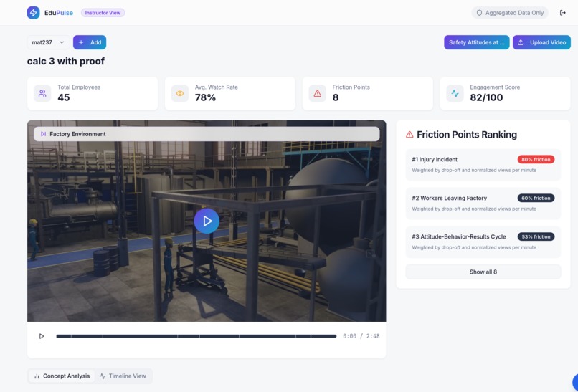Viewport: 578px width, 392px height.
Task: Click the Instructor View badge
Action: 103,13
